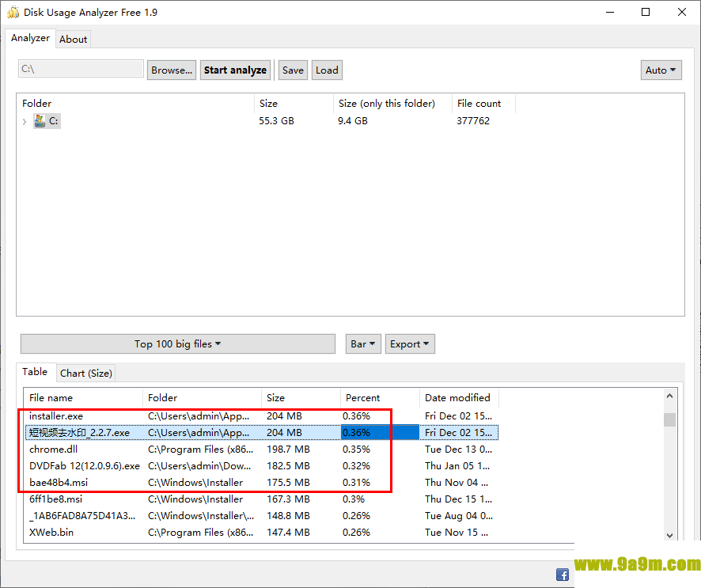This screenshot has height=588, width=701.
Task: Click the 0.35% percent cell
Action: point(356,449)
